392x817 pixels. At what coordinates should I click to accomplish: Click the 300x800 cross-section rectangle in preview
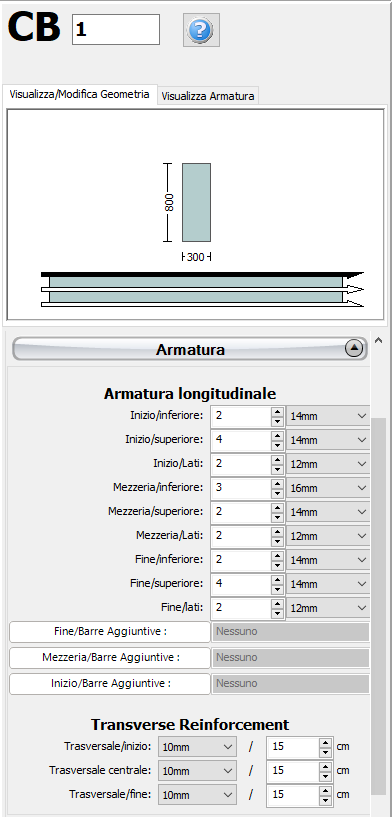click(197, 202)
